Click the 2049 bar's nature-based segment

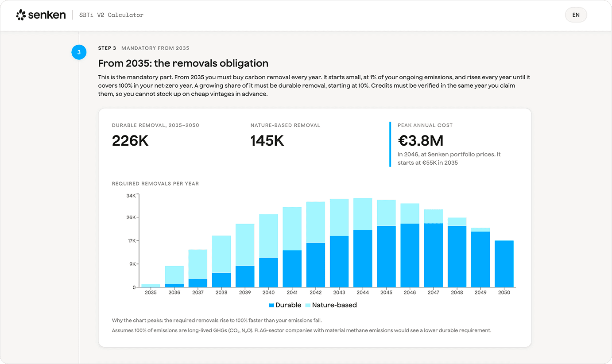point(480,230)
